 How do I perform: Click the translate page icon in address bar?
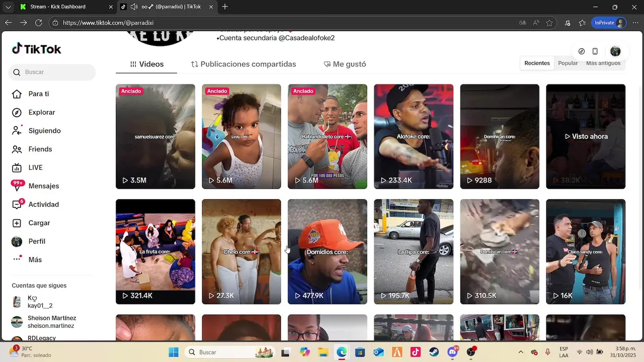tap(523, 23)
